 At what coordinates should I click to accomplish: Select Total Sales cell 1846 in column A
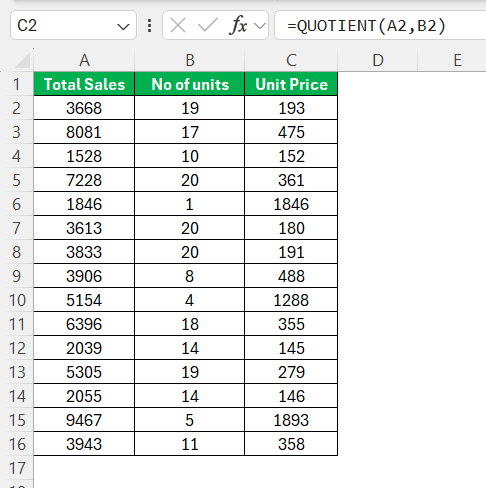pyautogui.click(x=84, y=204)
